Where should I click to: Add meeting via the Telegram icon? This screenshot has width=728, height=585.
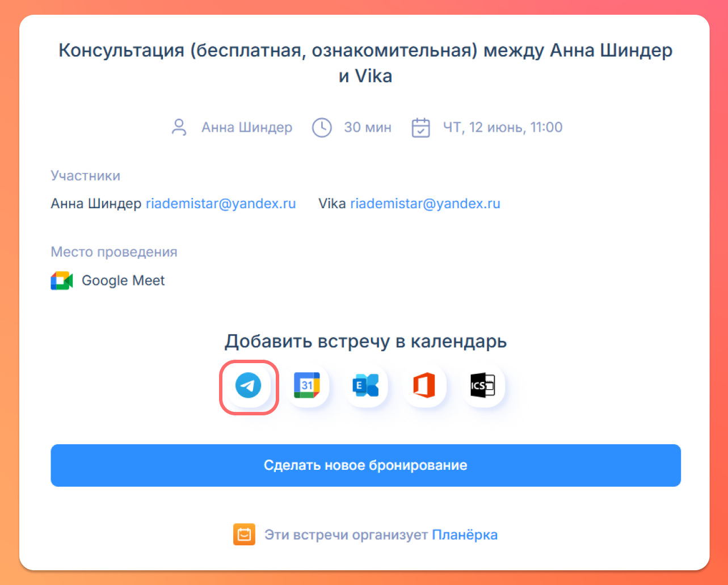coord(249,386)
